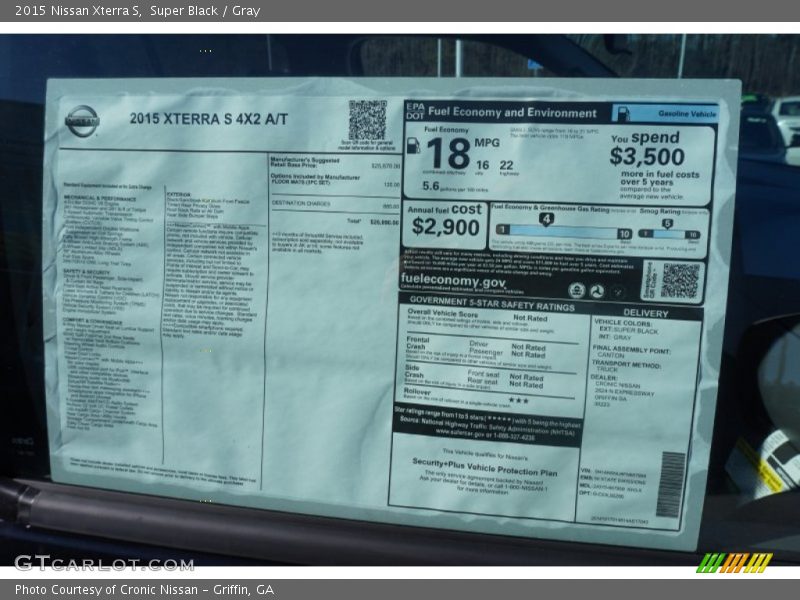
Task: Click smog rating marker 5
Action: pos(667,223)
